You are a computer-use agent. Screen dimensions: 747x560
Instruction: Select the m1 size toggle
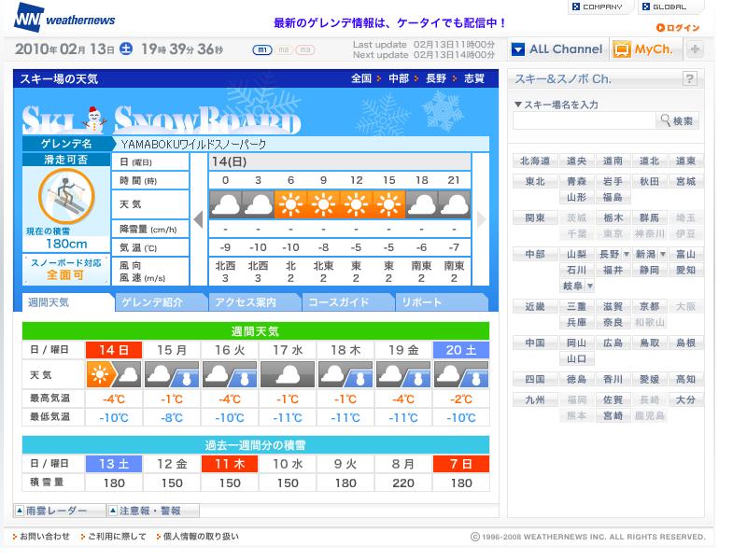tap(262, 49)
